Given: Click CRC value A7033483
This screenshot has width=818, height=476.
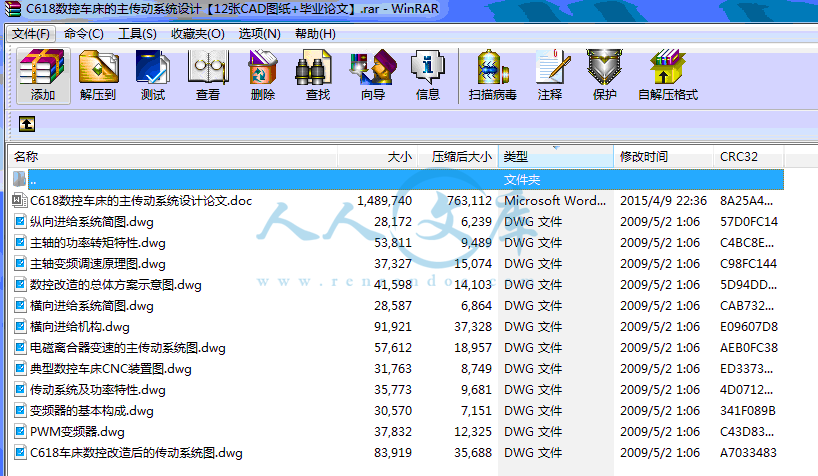Looking at the screenshot, I should coord(748,453).
